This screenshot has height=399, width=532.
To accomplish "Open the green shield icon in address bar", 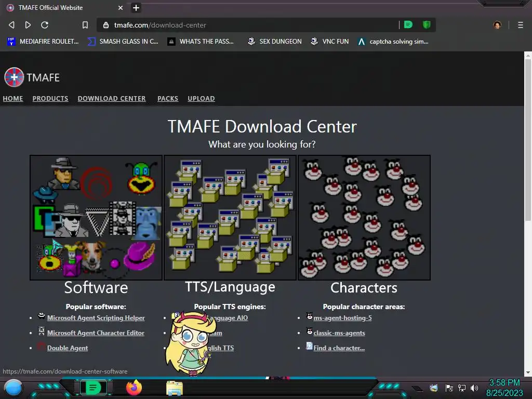I will (x=427, y=25).
